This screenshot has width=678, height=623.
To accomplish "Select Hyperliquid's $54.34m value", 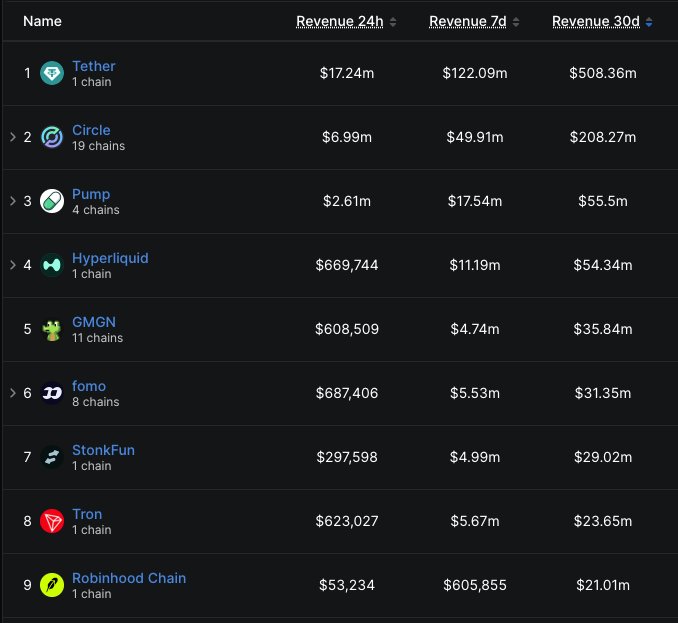I will coord(602,265).
